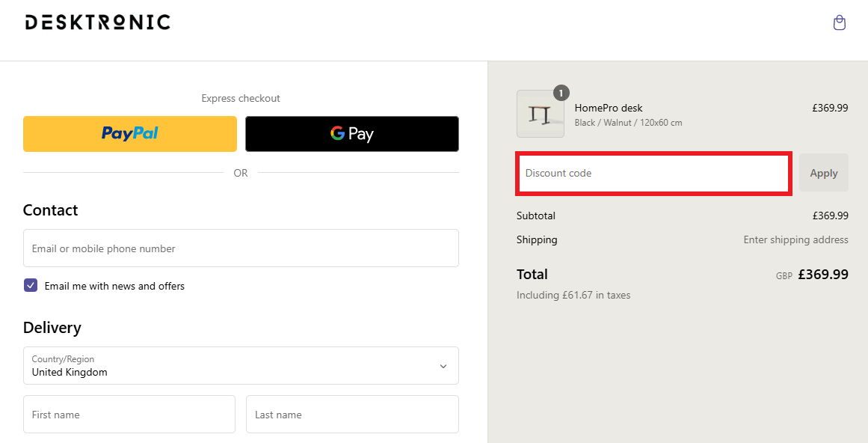The width and height of the screenshot is (868, 443).
Task: Click the Last name field
Action: (352, 415)
